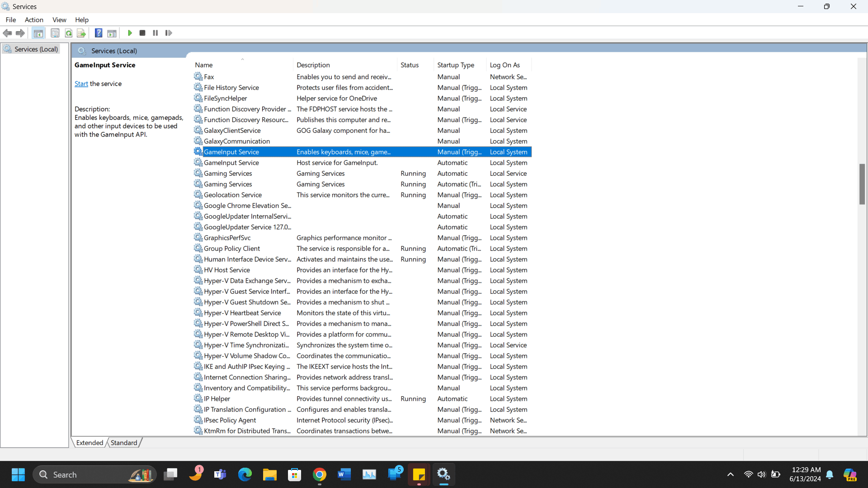Viewport: 868px width, 488px height.
Task: Sort by the Startup Type column header
Action: tap(455, 65)
